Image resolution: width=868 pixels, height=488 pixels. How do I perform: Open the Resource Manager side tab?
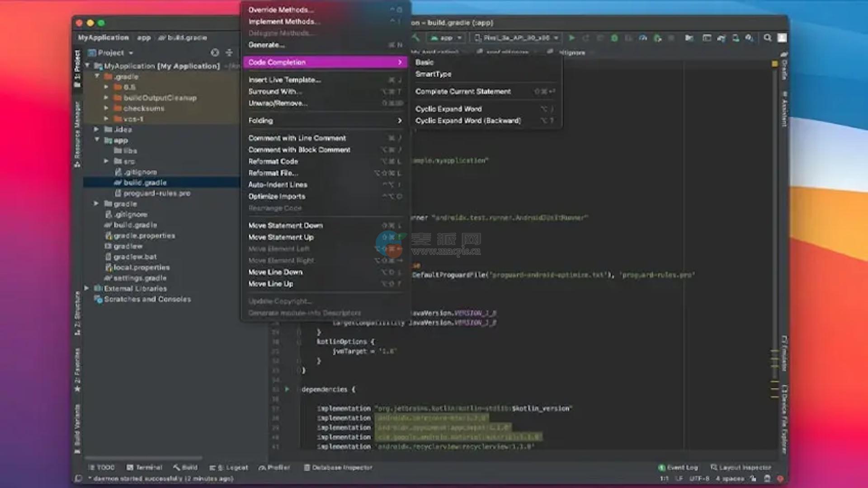tap(77, 135)
